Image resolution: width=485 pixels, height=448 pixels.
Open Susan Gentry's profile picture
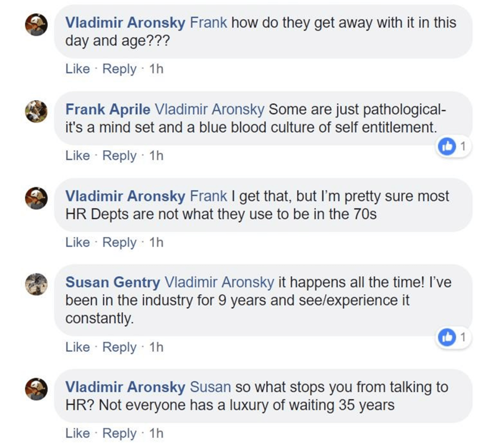tap(36, 284)
